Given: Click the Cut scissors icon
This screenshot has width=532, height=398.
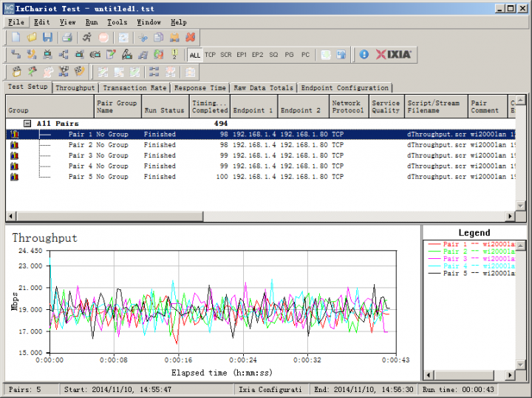Looking at the screenshot, I should [143, 37].
